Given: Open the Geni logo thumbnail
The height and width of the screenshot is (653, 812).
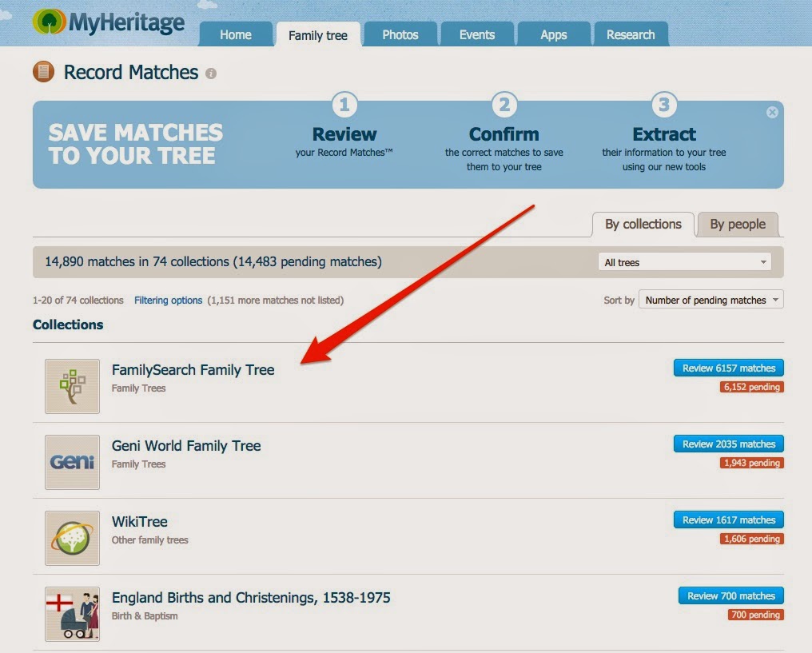Looking at the screenshot, I should [x=72, y=462].
